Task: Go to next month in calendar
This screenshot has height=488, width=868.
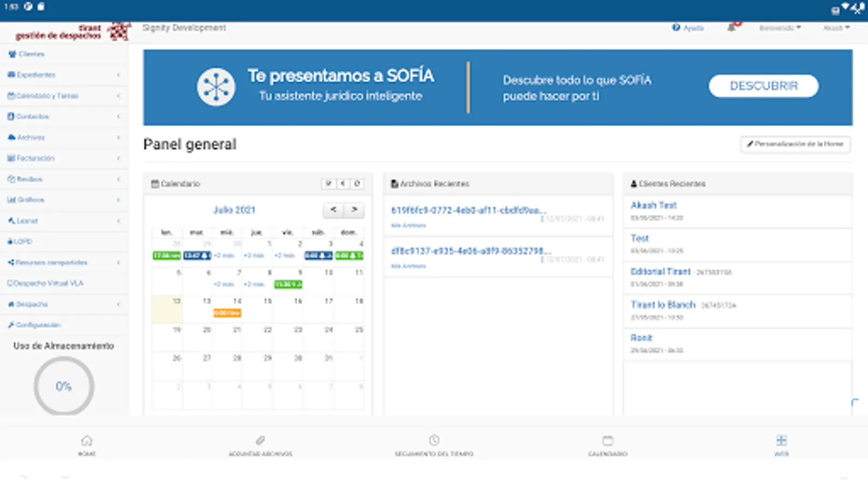Action: coord(354,210)
